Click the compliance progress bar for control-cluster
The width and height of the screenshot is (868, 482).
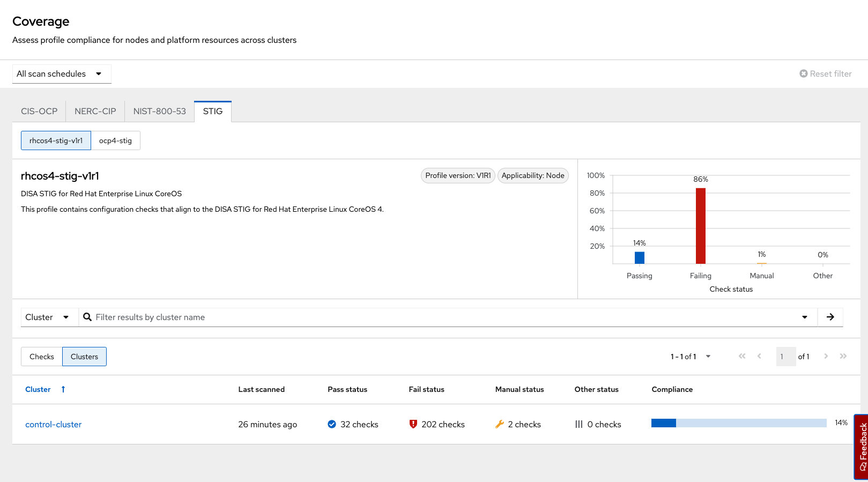pos(738,423)
